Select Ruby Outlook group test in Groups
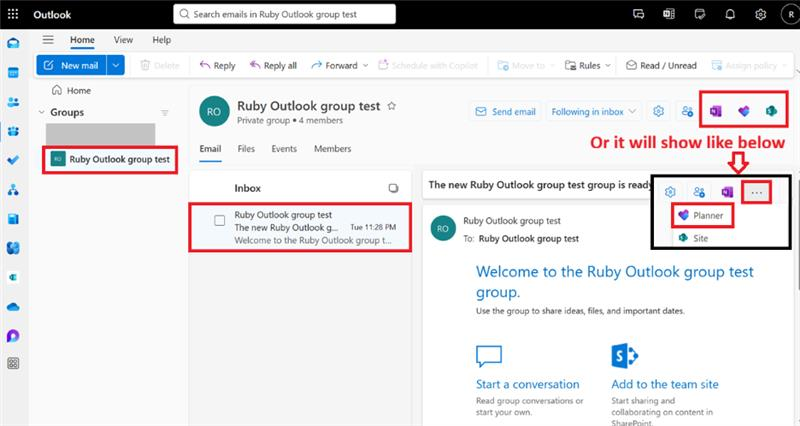Image resolution: width=800 pixels, height=426 pixels. [x=110, y=160]
